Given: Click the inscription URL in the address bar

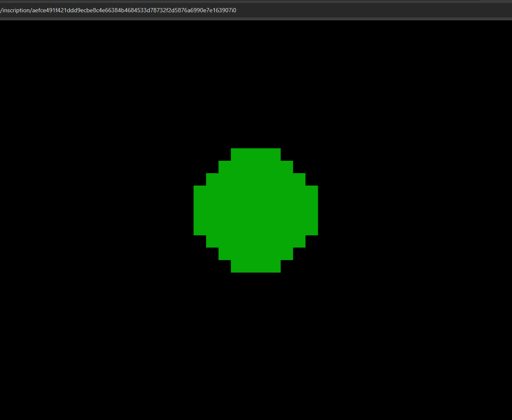Looking at the screenshot, I should [x=118, y=10].
